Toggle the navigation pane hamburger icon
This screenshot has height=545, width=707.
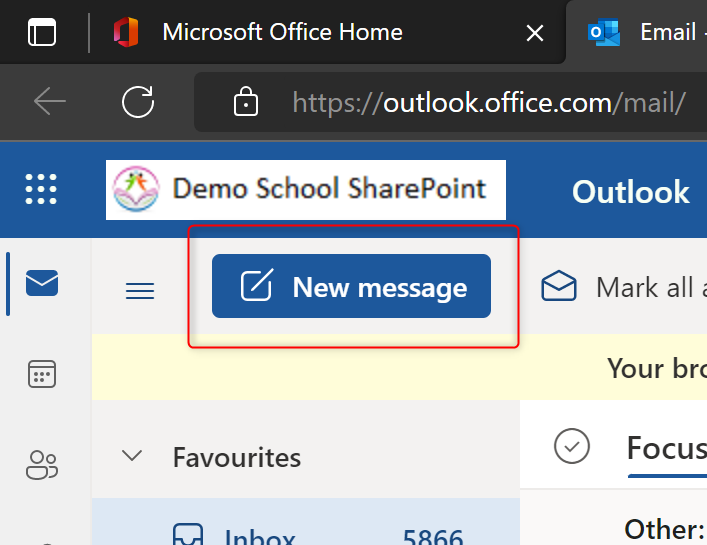[x=139, y=291]
